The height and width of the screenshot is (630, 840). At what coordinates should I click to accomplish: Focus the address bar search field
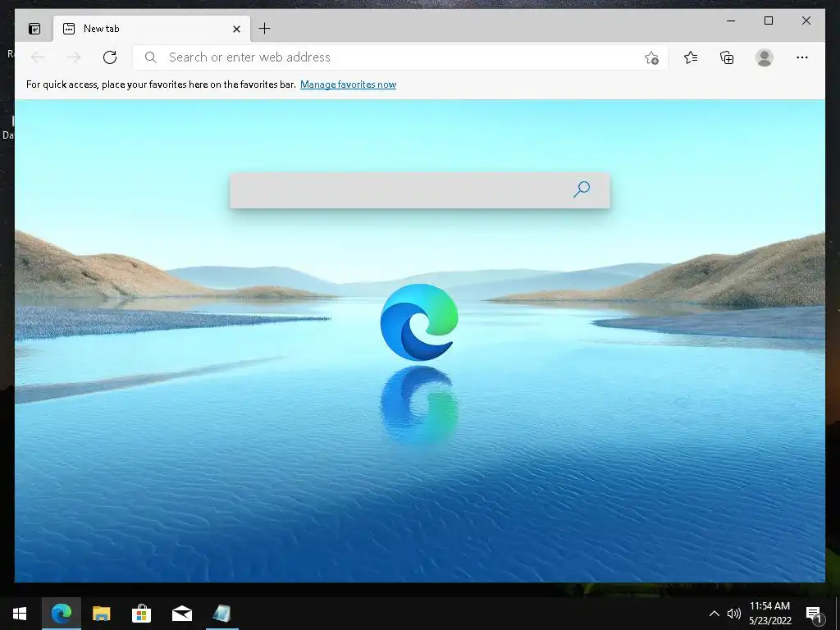(400, 57)
